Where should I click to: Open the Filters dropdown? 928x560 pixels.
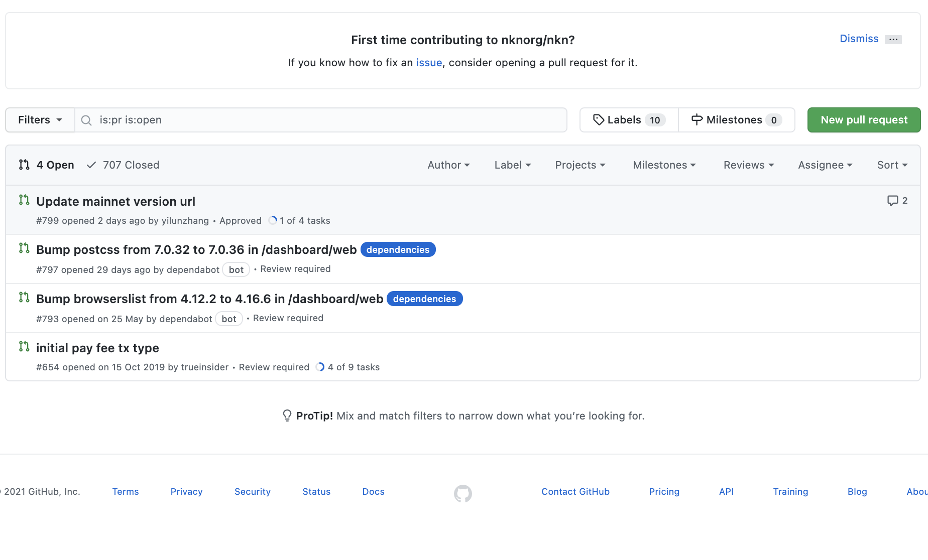pos(40,120)
